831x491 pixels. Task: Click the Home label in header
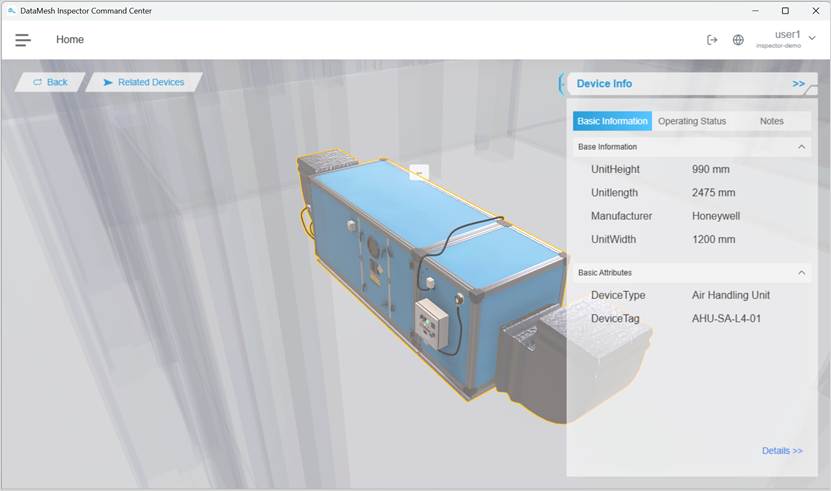pos(70,40)
